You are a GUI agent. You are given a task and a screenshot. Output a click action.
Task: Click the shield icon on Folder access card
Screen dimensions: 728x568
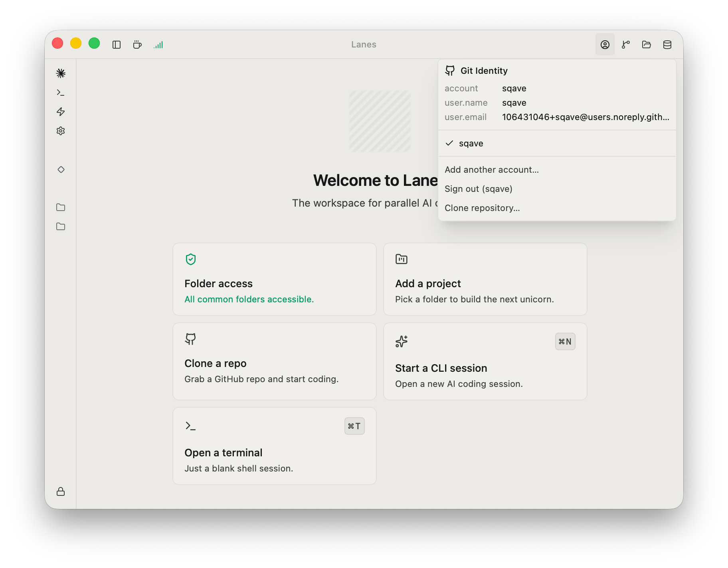point(191,259)
